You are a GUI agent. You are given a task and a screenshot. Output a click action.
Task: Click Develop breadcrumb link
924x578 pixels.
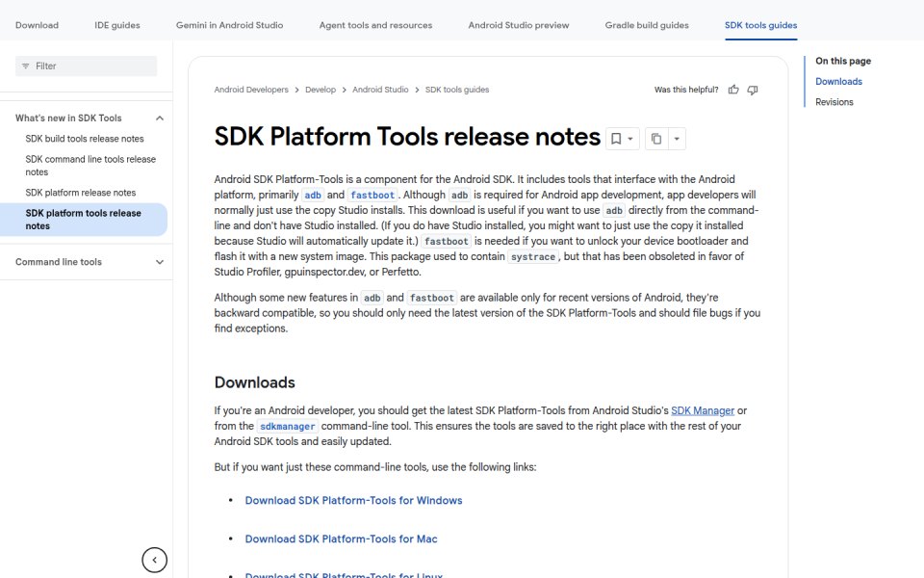(x=320, y=90)
